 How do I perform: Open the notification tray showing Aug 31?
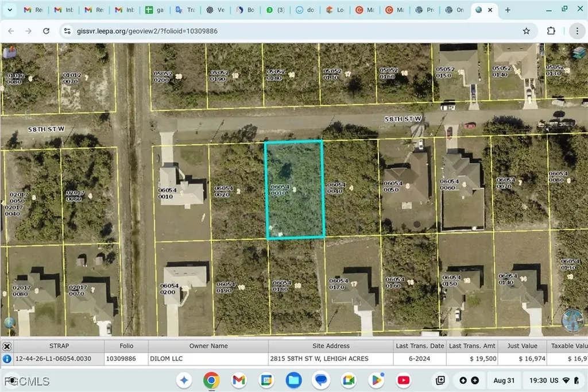click(504, 380)
